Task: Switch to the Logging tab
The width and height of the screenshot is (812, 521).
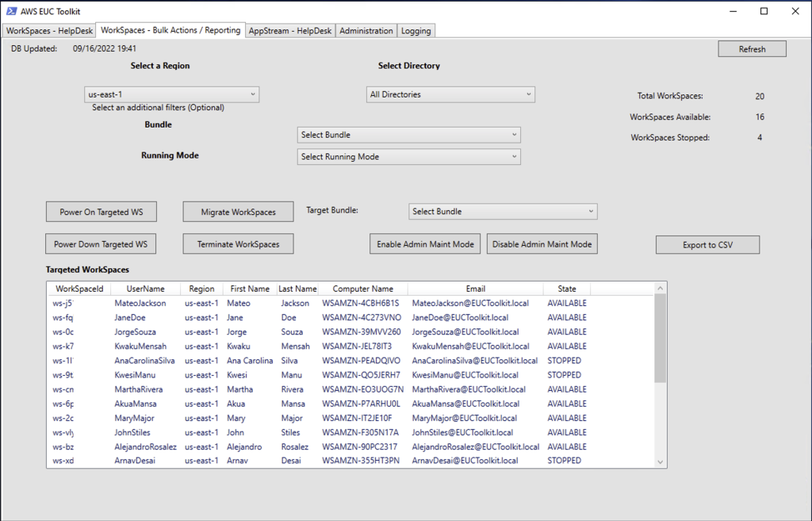Action: (x=416, y=30)
